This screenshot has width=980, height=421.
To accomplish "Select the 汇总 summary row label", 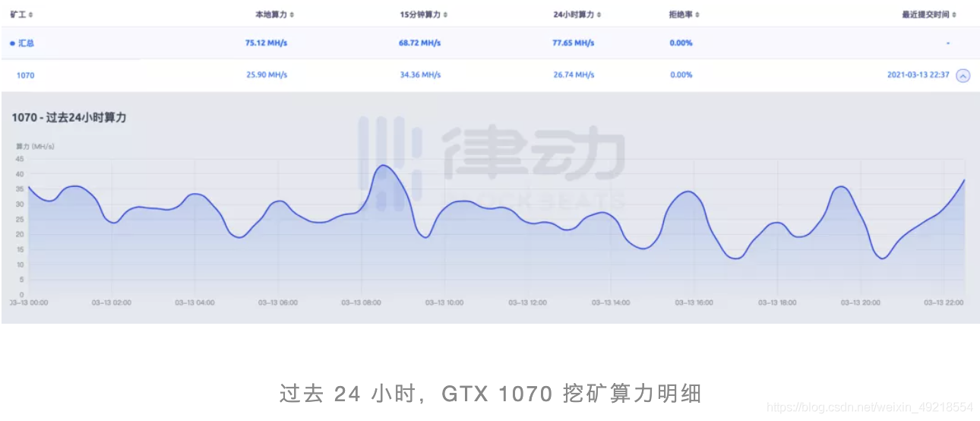I will pos(26,43).
